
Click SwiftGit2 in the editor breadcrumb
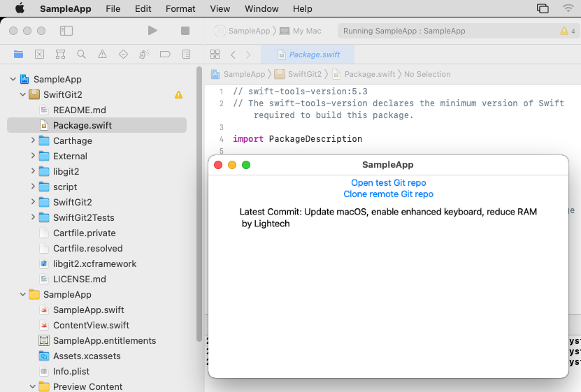pyautogui.click(x=299, y=74)
